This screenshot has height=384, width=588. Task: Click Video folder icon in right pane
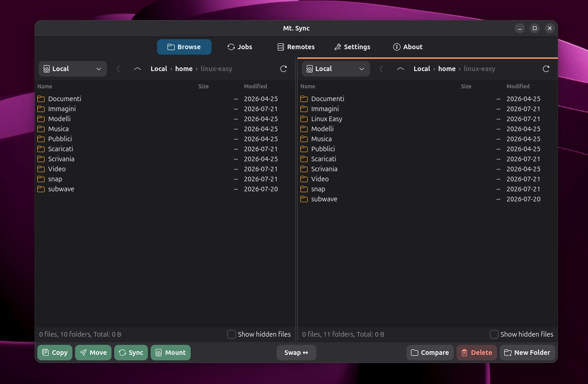(x=304, y=179)
